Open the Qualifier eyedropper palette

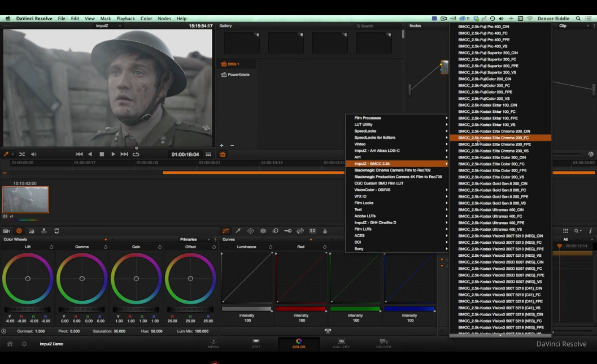click(x=238, y=231)
